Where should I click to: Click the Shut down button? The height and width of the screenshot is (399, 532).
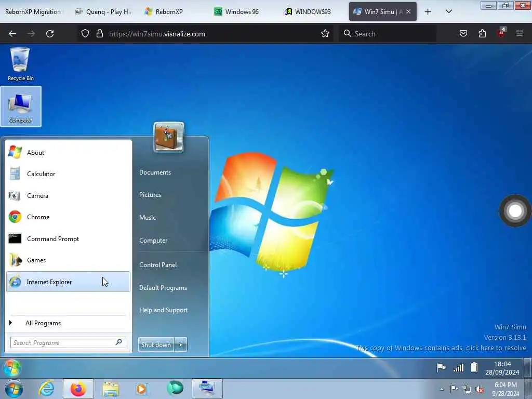[156, 345]
